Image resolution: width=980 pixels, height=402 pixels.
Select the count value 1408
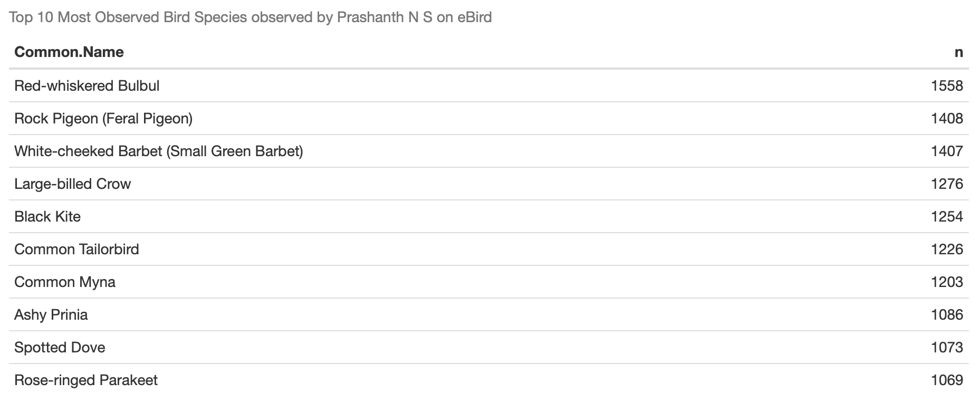coord(947,118)
